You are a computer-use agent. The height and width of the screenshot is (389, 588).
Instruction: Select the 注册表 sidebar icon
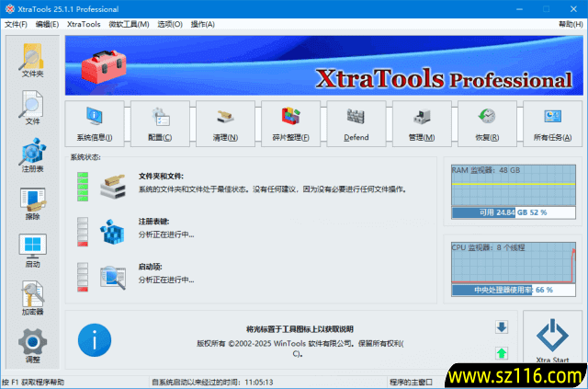click(33, 154)
